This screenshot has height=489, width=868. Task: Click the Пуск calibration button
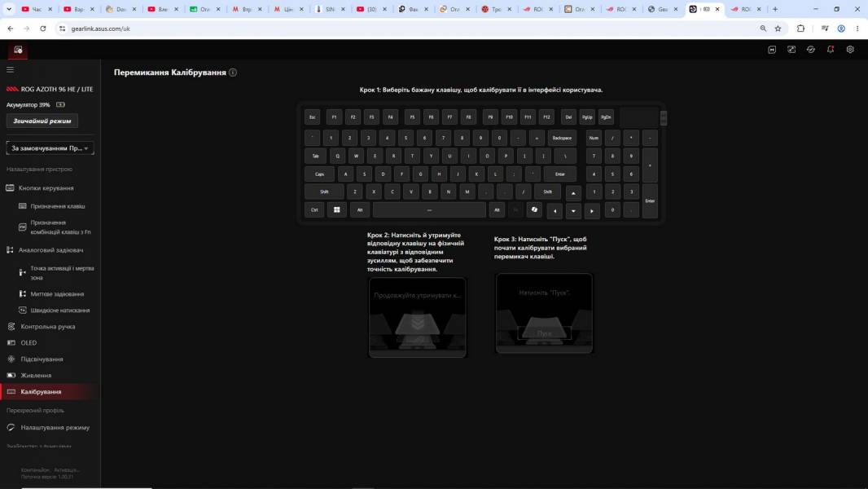[x=544, y=333]
